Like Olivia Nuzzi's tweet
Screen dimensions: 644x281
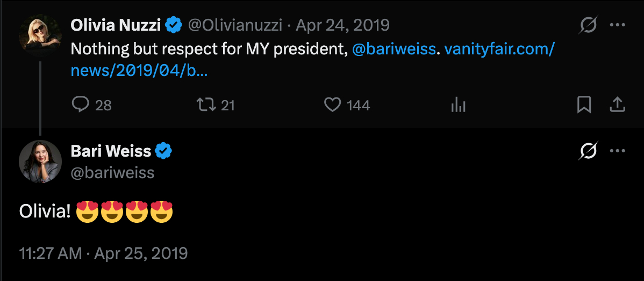click(333, 104)
